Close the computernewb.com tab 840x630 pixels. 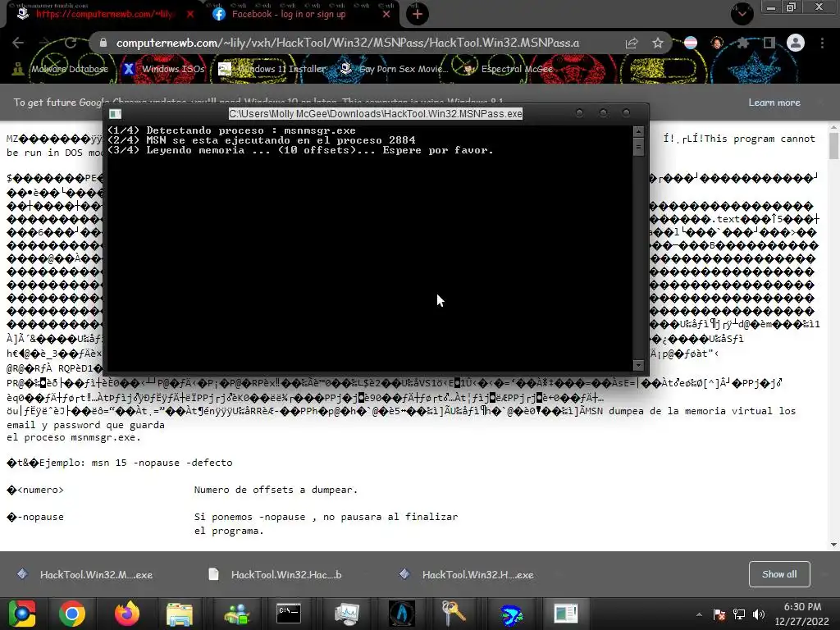coord(190,14)
